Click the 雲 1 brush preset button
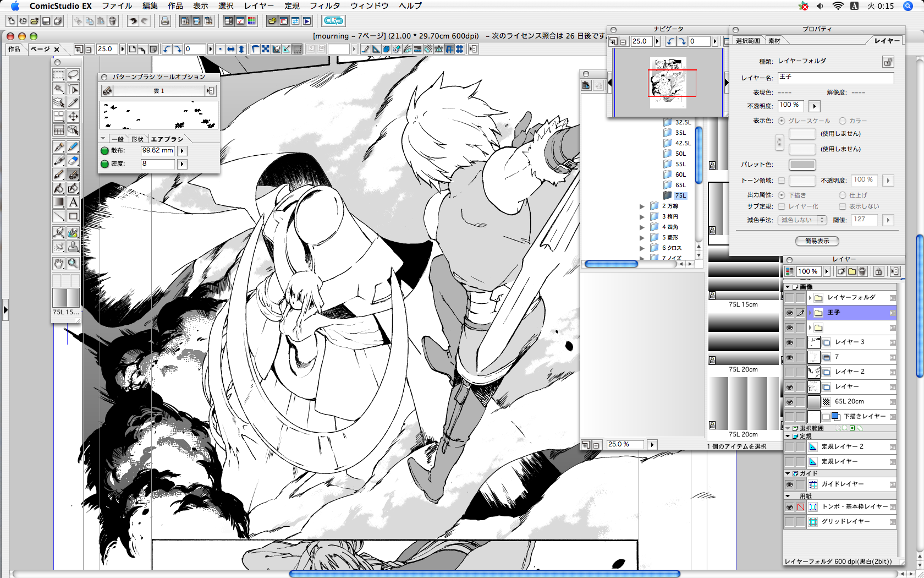Image resolution: width=924 pixels, height=578 pixels. [159, 91]
